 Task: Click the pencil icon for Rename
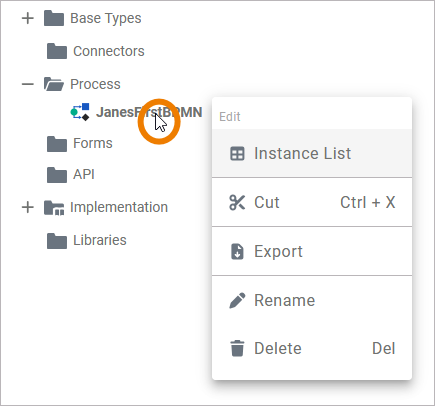pyautogui.click(x=237, y=300)
